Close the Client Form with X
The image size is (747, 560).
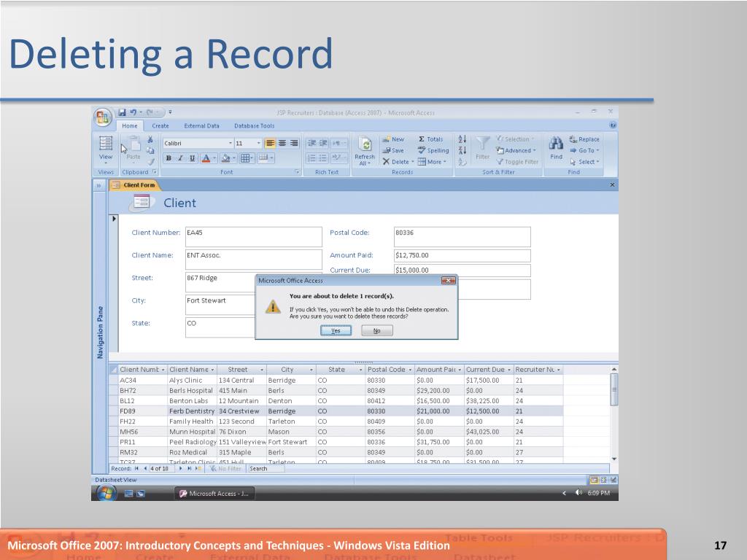[612, 184]
